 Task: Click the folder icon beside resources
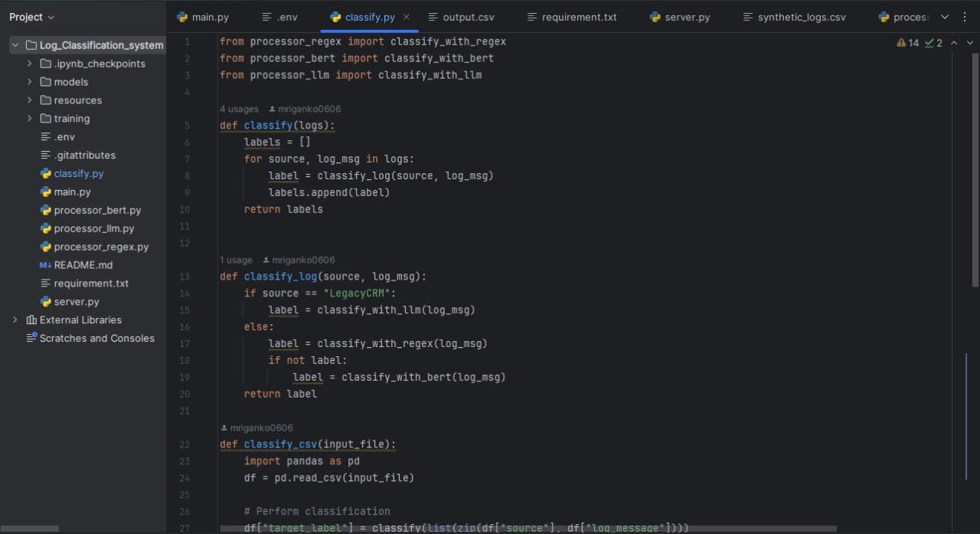point(46,100)
